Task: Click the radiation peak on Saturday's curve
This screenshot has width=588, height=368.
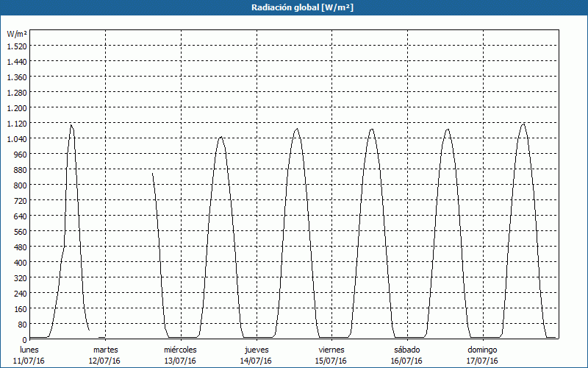Action: point(448,130)
